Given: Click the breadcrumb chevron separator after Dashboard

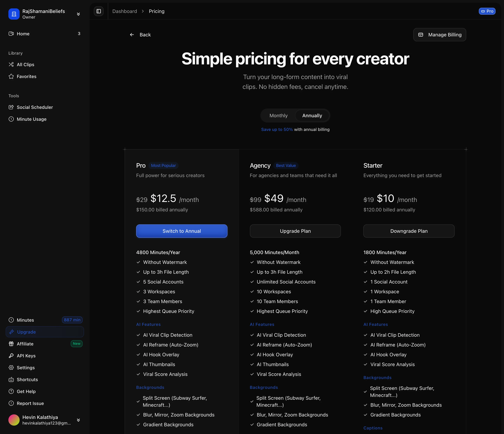Looking at the screenshot, I should click(143, 11).
